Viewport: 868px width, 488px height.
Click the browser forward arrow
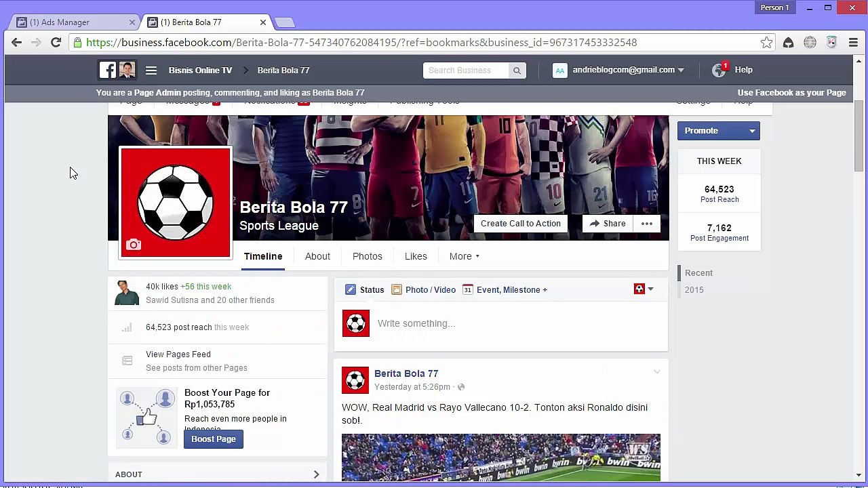pos(36,42)
